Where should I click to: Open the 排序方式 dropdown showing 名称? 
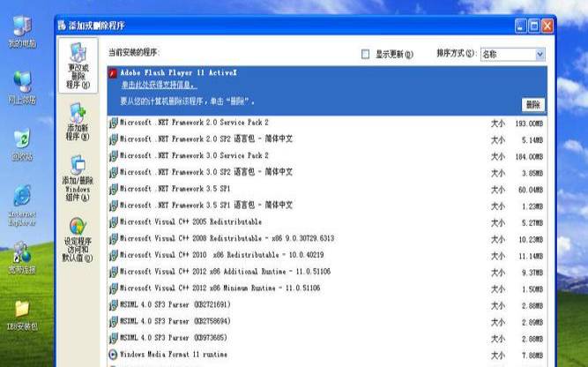512,55
